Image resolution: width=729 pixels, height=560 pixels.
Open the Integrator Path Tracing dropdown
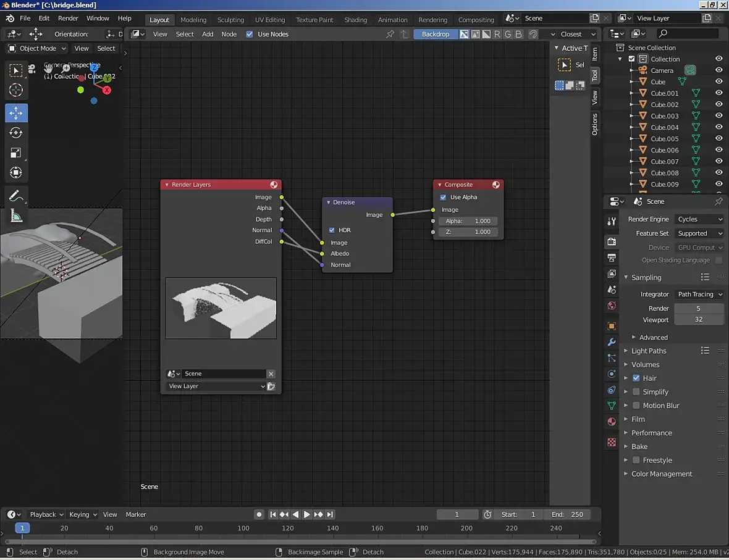click(x=699, y=295)
